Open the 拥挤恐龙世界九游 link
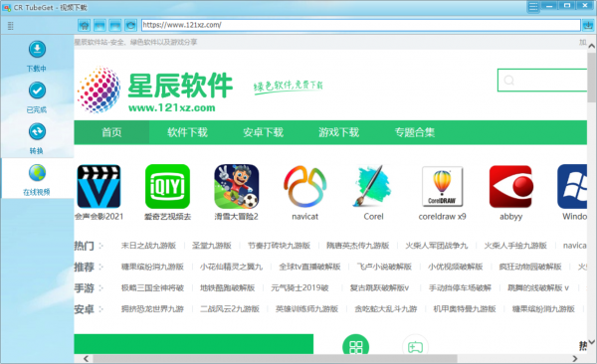The width and height of the screenshot is (597, 364). (152, 308)
